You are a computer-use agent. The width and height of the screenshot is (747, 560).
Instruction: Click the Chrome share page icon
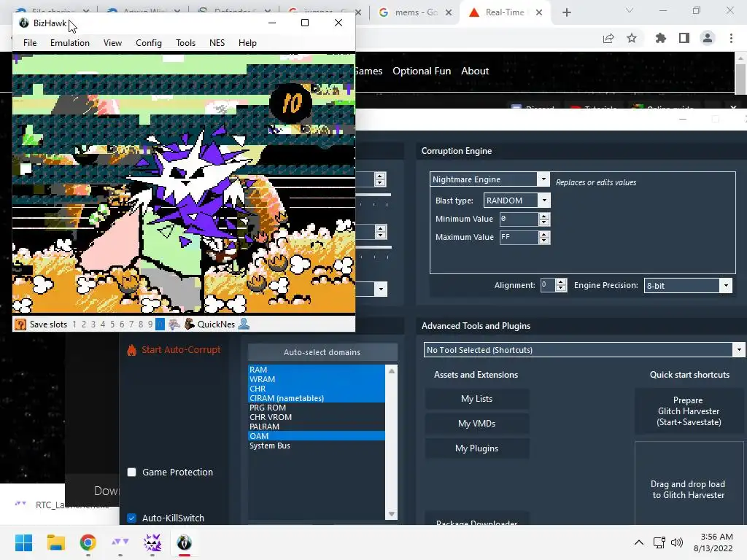(608, 39)
